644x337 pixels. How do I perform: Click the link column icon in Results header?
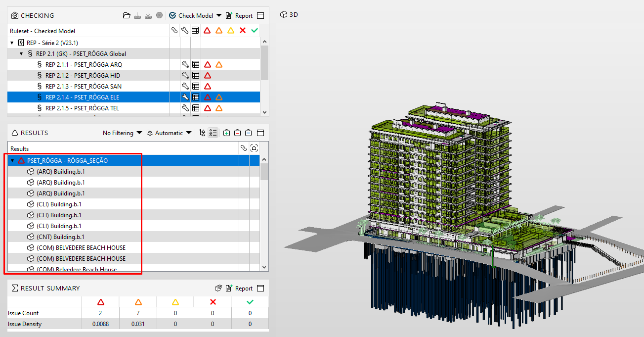pos(244,148)
